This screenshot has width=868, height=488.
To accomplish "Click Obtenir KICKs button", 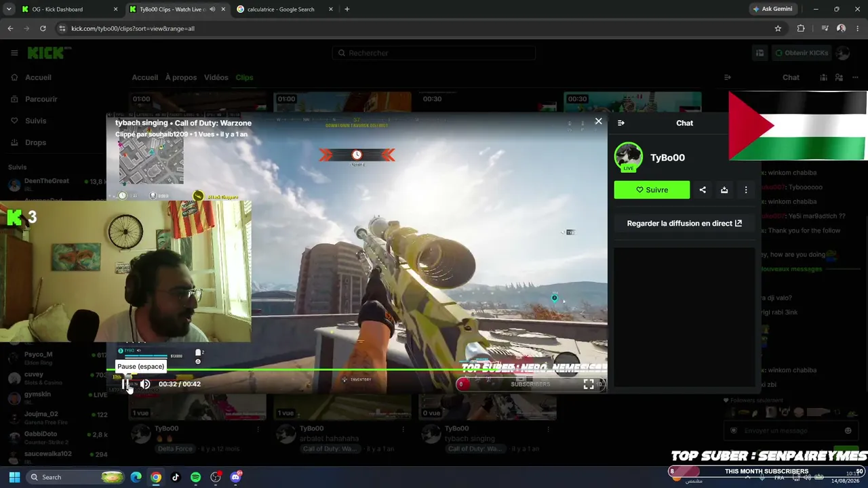I will coord(802,53).
